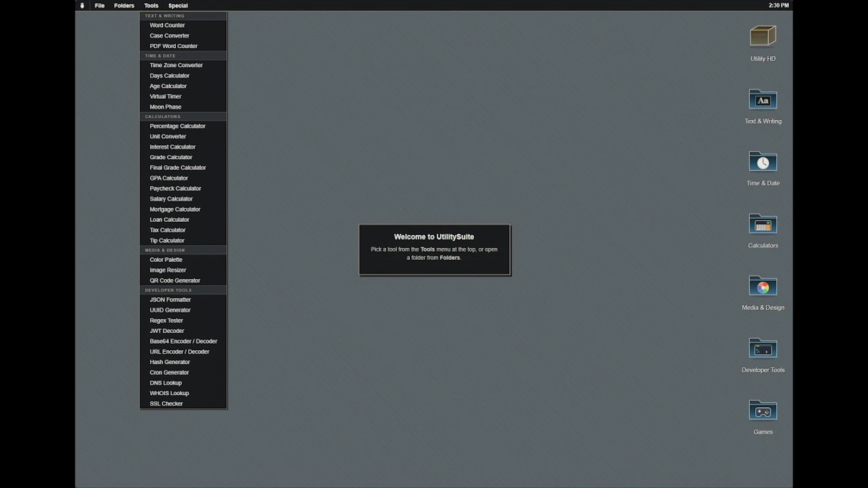Viewport: 868px width, 488px height.
Task: Choose Word Counter from the Tools menu
Action: (183, 25)
